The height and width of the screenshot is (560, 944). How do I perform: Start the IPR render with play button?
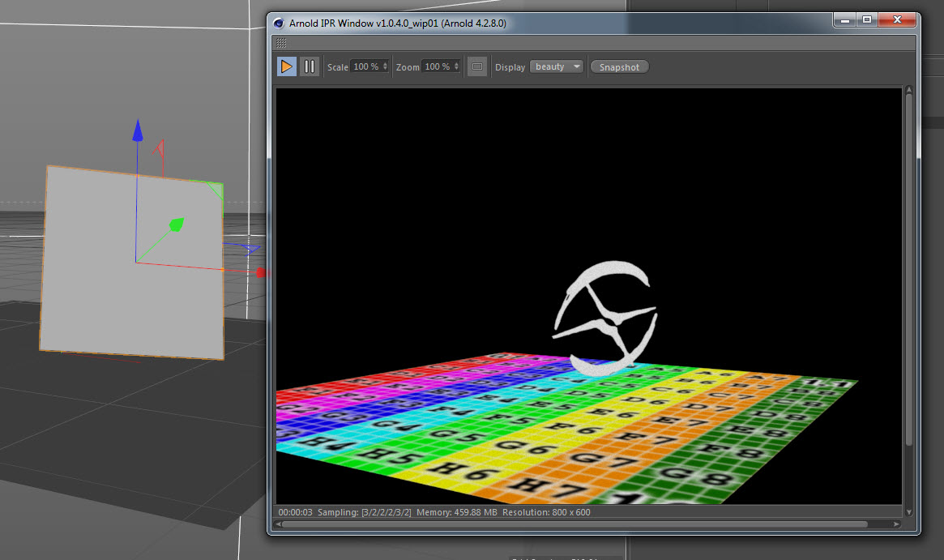pos(286,66)
